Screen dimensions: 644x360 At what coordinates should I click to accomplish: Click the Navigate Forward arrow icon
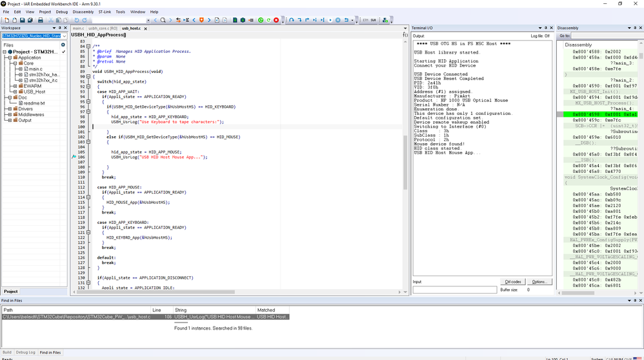(x=225, y=20)
